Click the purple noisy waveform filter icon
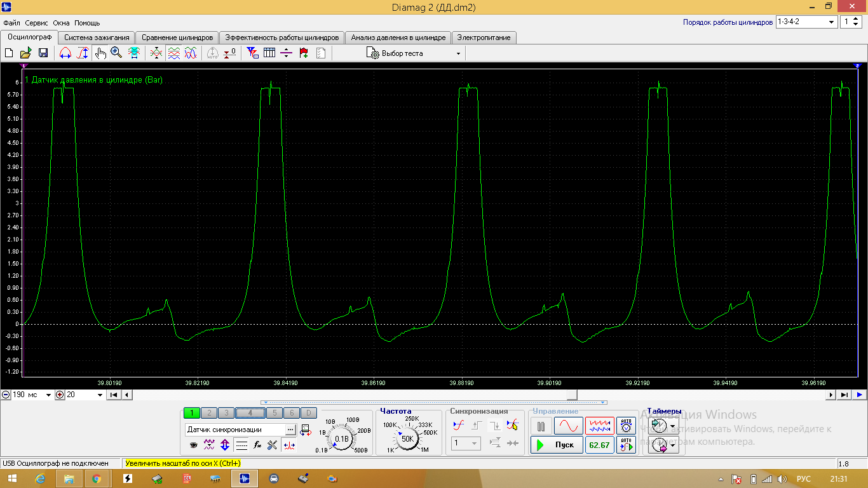The image size is (868, 488). tap(209, 445)
